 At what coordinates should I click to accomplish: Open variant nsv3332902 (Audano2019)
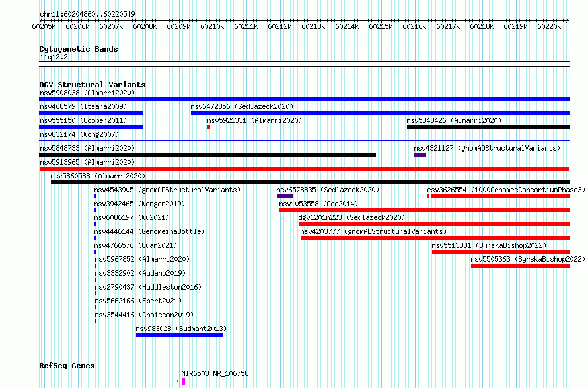tap(140, 273)
